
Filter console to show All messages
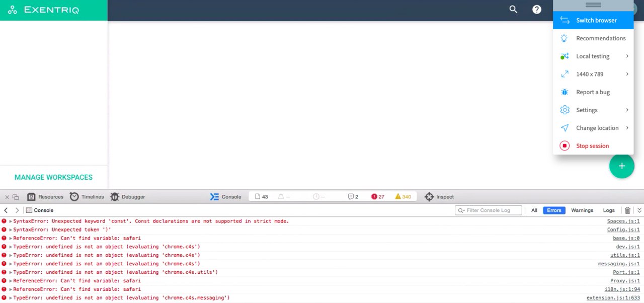pyautogui.click(x=534, y=210)
